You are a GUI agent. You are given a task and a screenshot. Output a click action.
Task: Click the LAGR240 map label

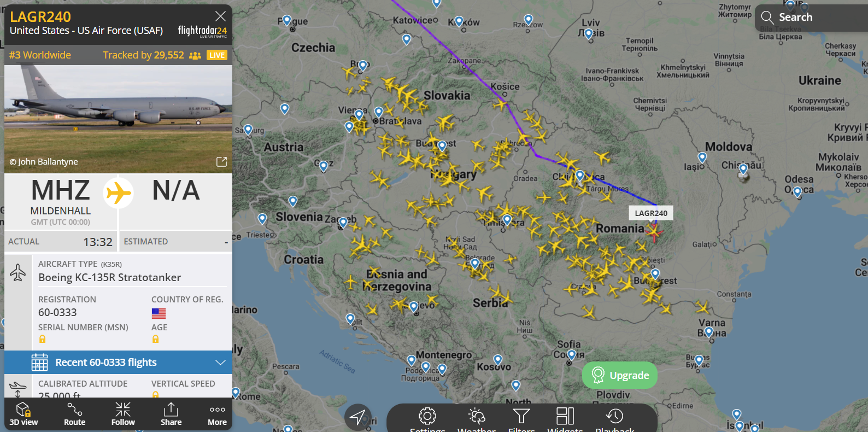(x=651, y=213)
